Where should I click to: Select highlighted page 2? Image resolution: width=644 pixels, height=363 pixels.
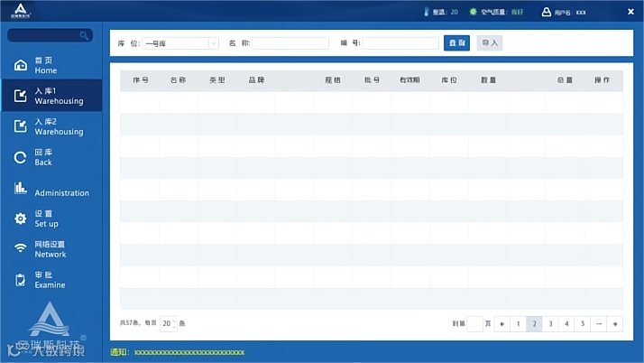click(x=534, y=324)
